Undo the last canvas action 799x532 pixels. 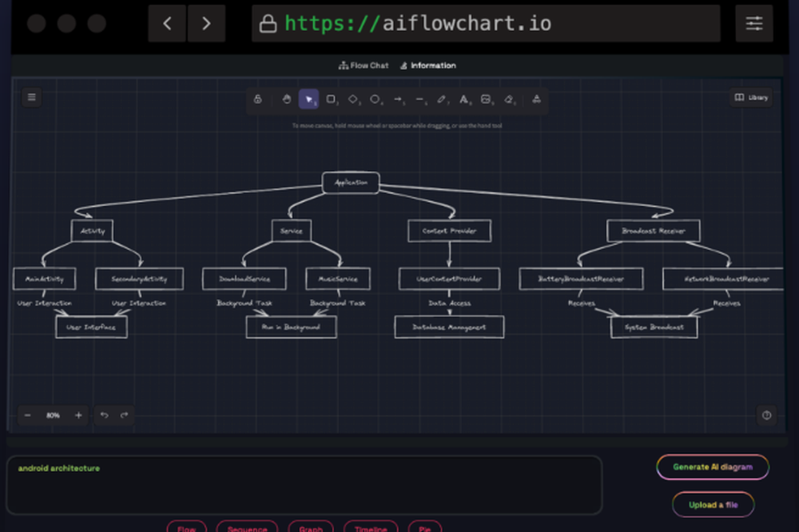[x=105, y=415]
